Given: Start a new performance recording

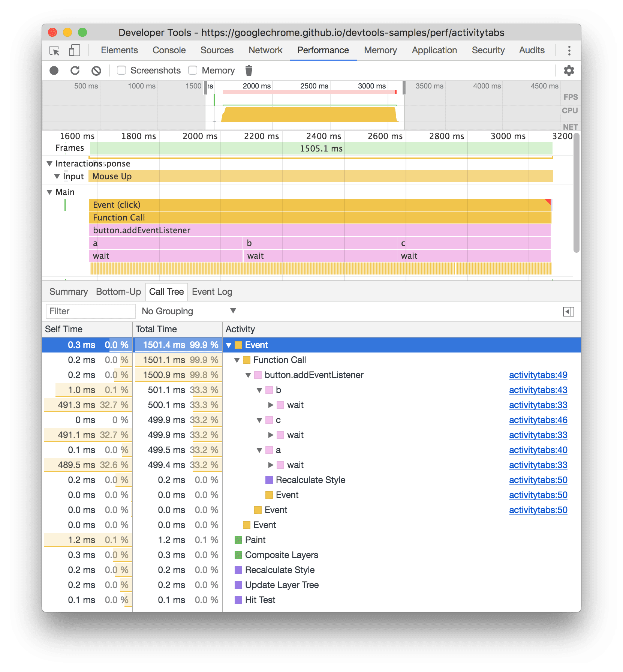Looking at the screenshot, I should coord(55,70).
